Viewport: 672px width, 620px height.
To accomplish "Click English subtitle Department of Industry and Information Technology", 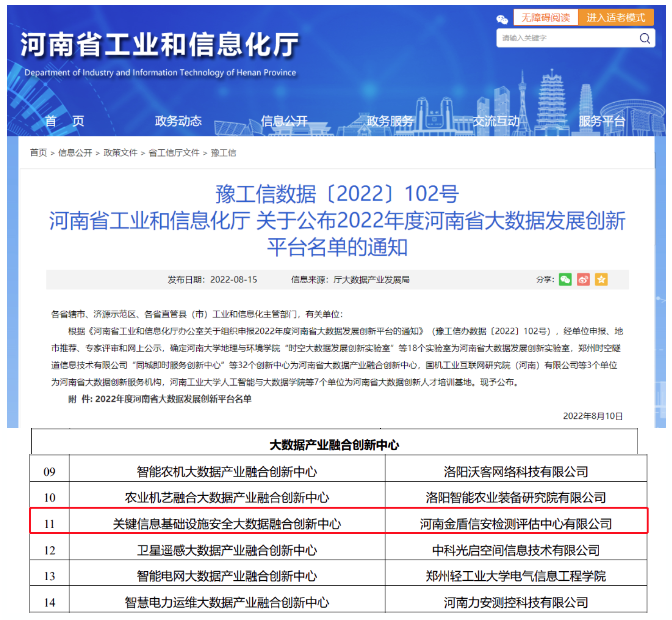I will point(160,72).
